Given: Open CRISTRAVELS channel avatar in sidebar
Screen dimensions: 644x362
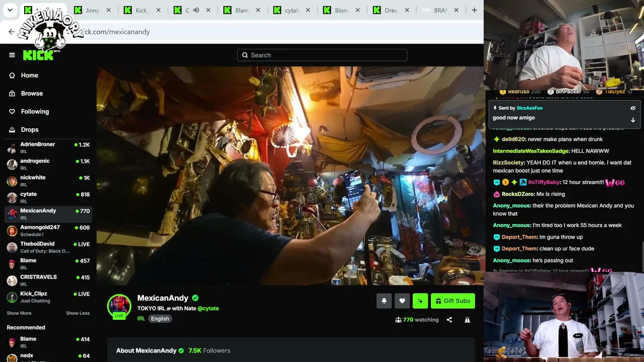Looking at the screenshot, I should coord(12,281).
